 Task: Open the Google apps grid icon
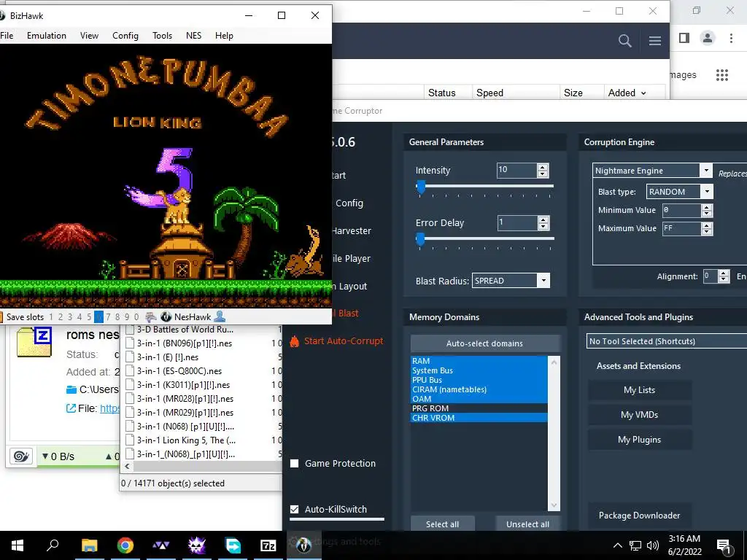[x=722, y=75]
